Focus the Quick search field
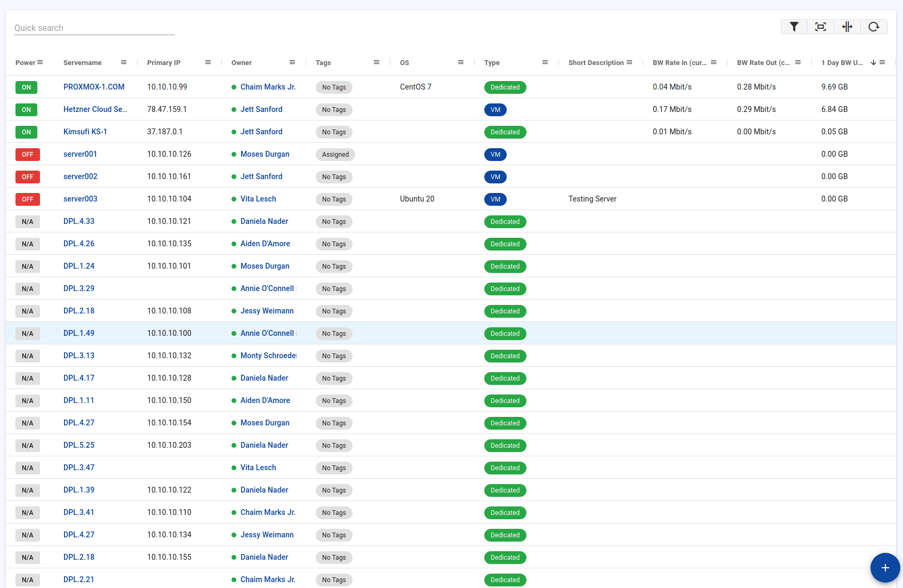Image resolution: width=903 pixels, height=588 pixels. click(x=94, y=28)
